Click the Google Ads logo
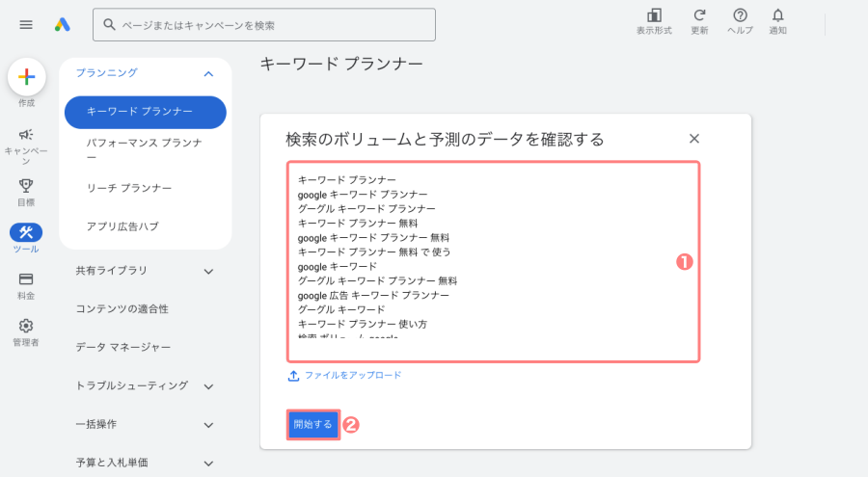The image size is (868, 477). point(63,25)
